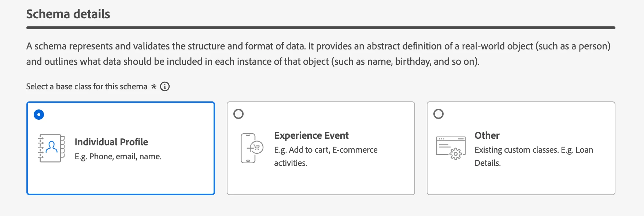The height and width of the screenshot is (216, 644).
Task: Choose the Other class radio button
Action: coord(438,114)
